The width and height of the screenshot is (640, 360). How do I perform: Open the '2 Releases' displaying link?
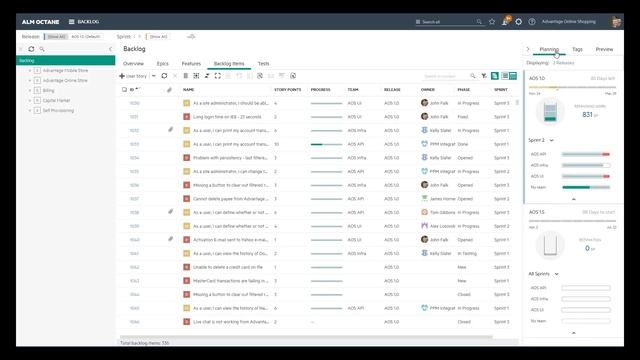coord(564,63)
